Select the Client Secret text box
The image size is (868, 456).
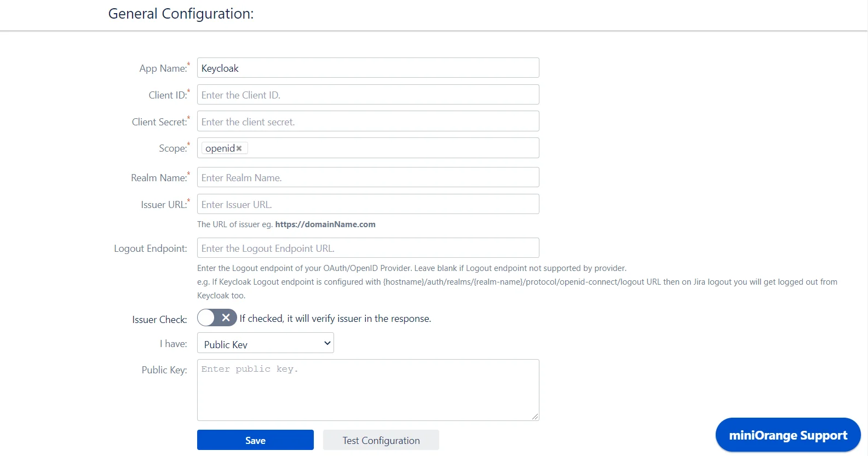tap(367, 122)
